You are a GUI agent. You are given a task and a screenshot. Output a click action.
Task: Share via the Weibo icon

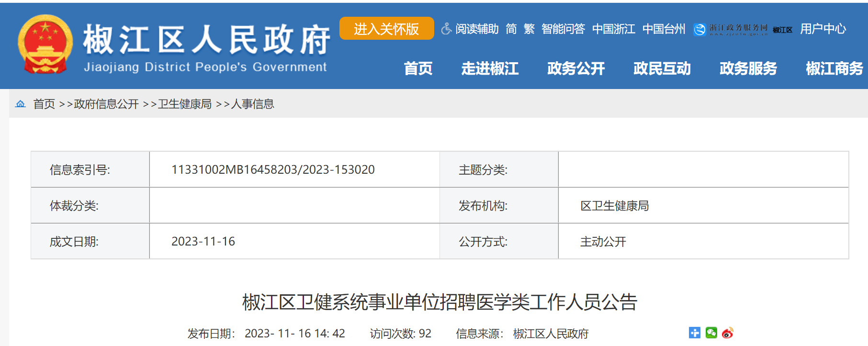click(727, 333)
